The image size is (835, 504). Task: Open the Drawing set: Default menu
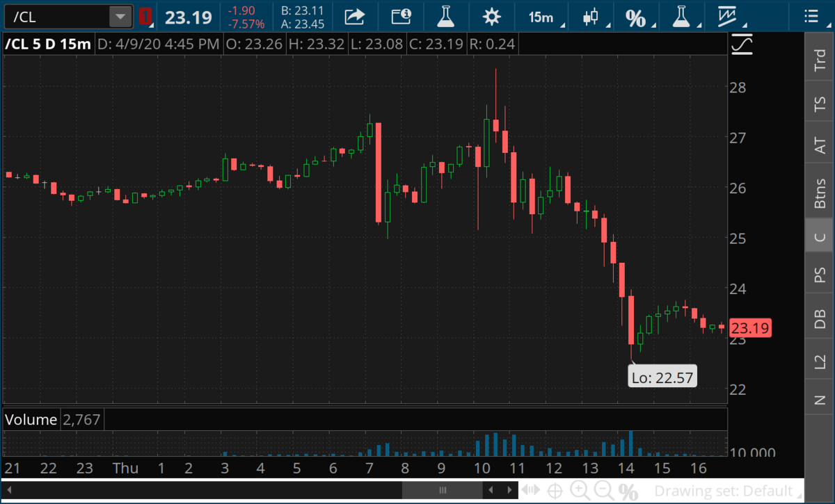(x=723, y=491)
